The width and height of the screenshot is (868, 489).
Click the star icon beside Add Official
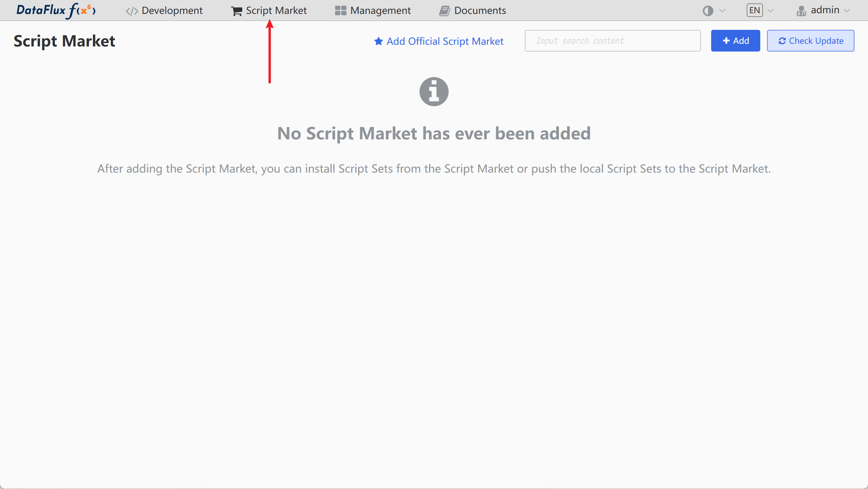coord(378,41)
